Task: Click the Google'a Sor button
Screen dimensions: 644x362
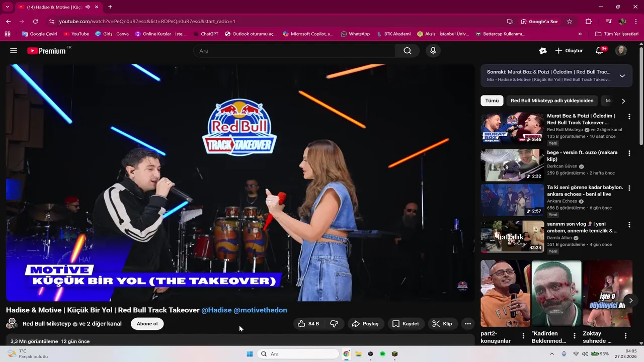Action: [539, 22]
